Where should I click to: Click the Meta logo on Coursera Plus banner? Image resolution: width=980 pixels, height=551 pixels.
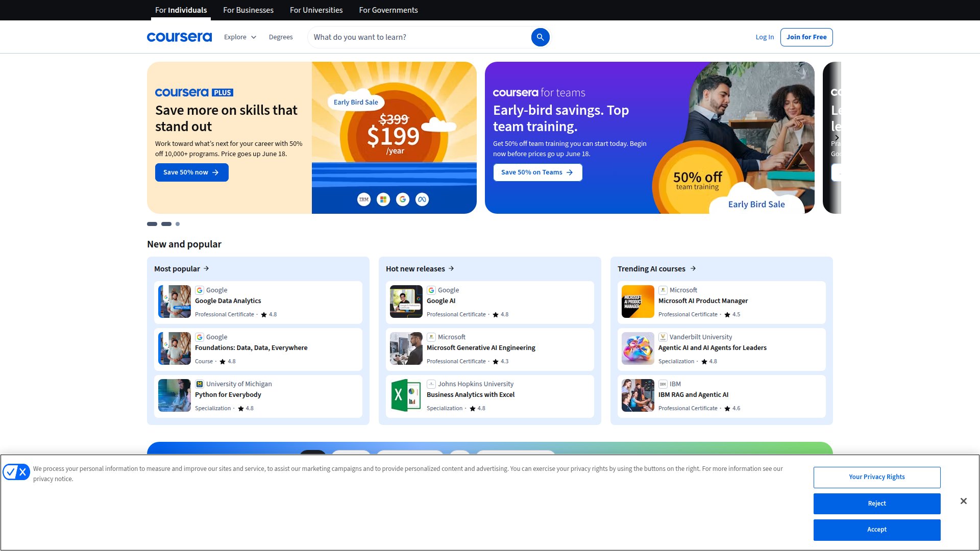coord(422,199)
